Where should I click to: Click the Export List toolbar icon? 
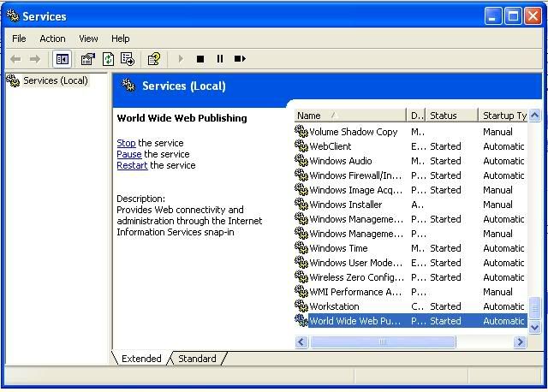[128, 59]
